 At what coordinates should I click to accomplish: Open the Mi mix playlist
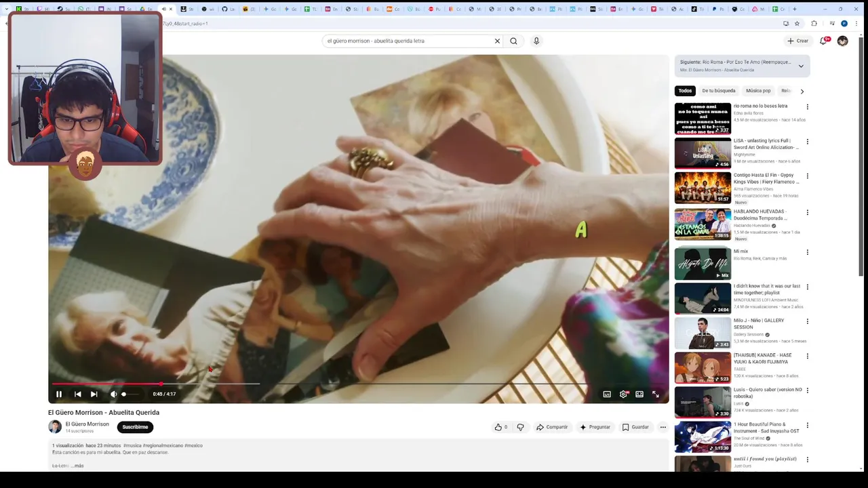703,264
